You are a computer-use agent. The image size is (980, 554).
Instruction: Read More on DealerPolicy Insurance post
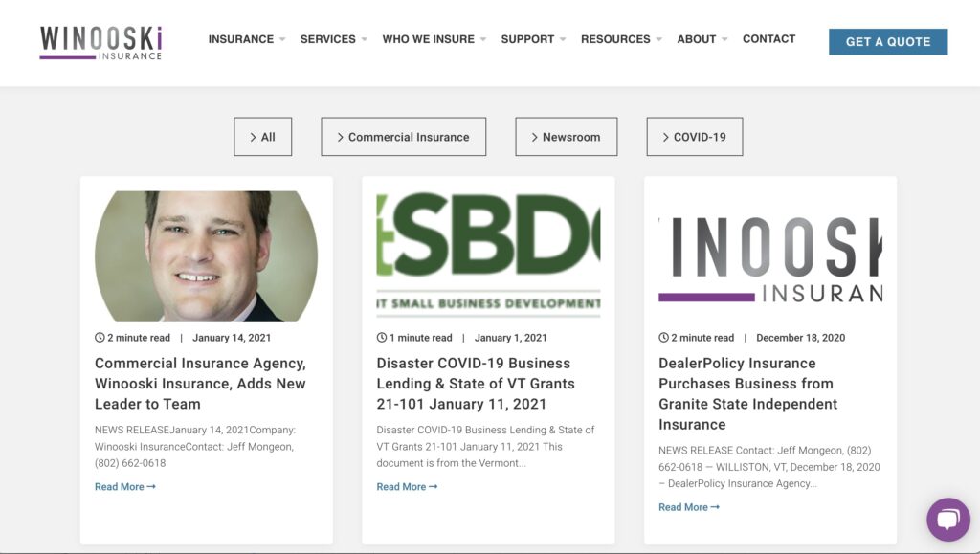point(689,507)
